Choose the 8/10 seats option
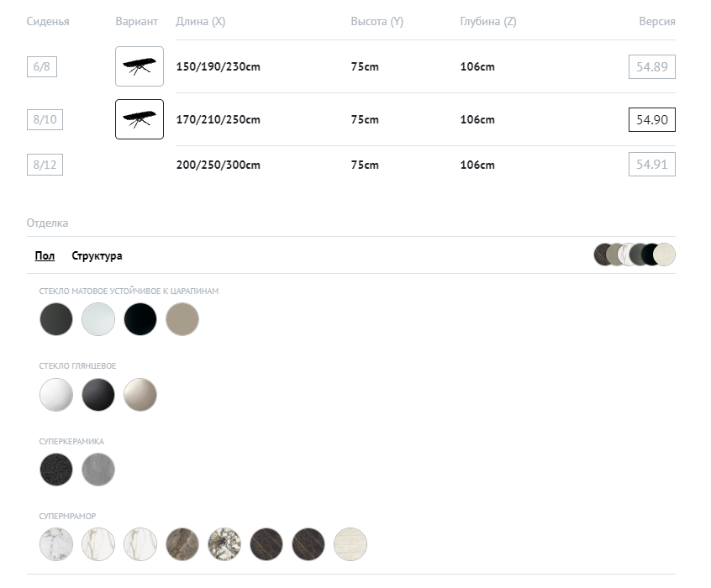Screen dimensions: 711x588 click(x=45, y=120)
